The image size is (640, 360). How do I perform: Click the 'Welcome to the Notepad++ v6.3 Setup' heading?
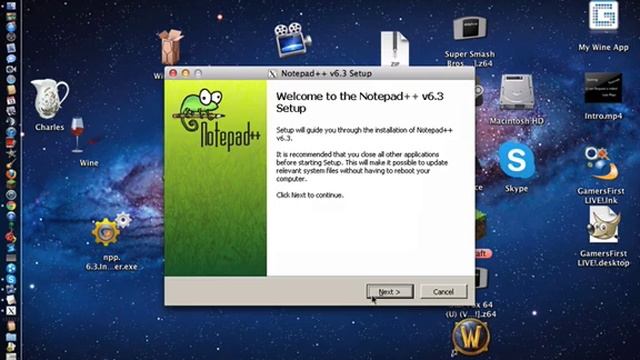tap(360, 102)
